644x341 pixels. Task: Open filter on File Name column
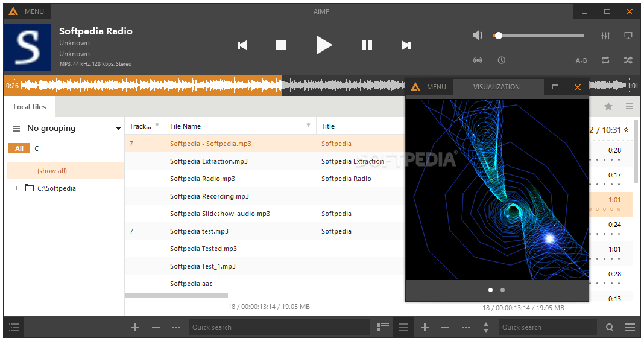309,126
